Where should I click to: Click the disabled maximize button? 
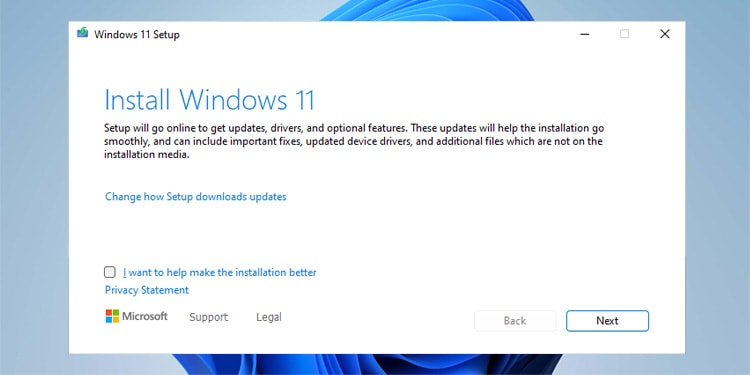tap(624, 34)
